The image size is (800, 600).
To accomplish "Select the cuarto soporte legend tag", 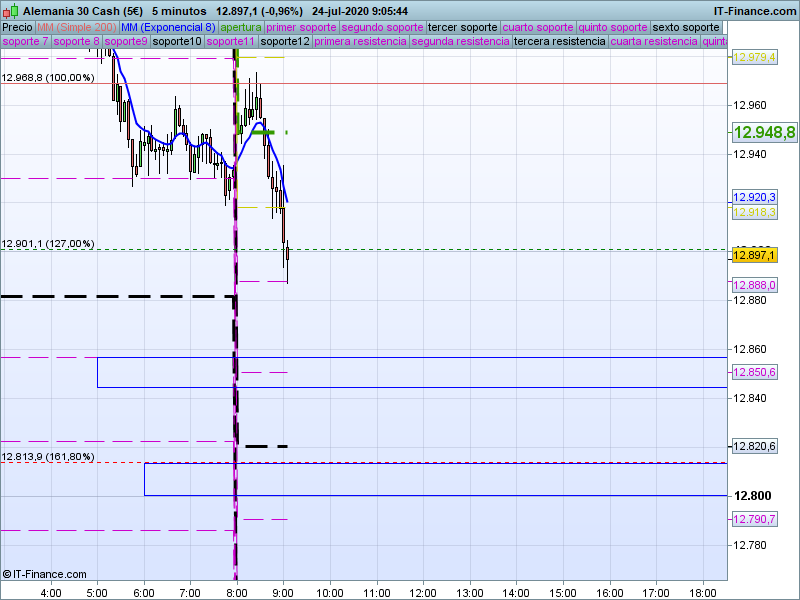I will 538,28.
